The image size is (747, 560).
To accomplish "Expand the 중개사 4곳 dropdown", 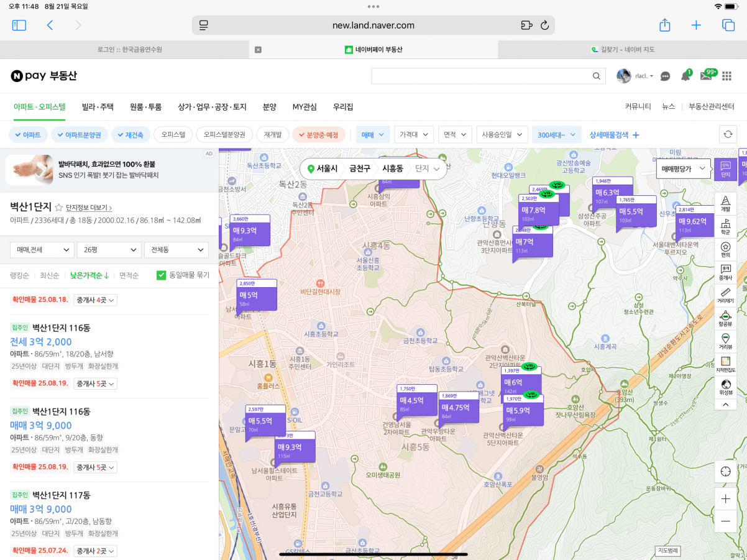I will click(x=96, y=300).
